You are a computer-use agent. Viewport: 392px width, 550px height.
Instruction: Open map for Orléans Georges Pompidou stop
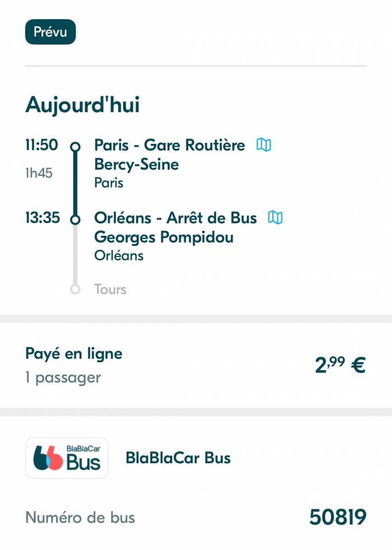(x=276, y=217)
